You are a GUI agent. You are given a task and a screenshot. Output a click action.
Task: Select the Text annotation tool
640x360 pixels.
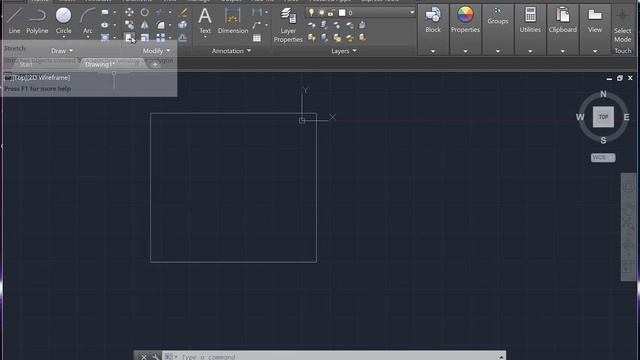(x=205, y=20)
